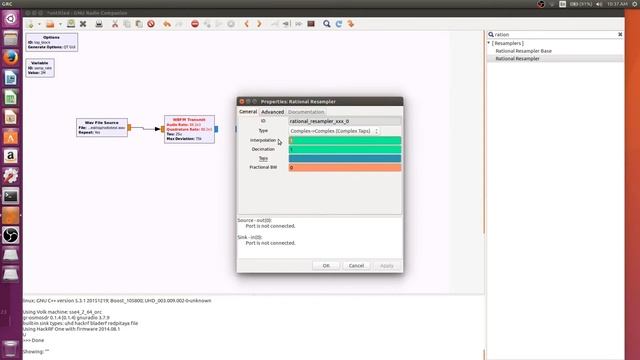The height and width of the screenshot is (360, 640).
Task: Click the cut scissors icon
Action: [115, 24]
